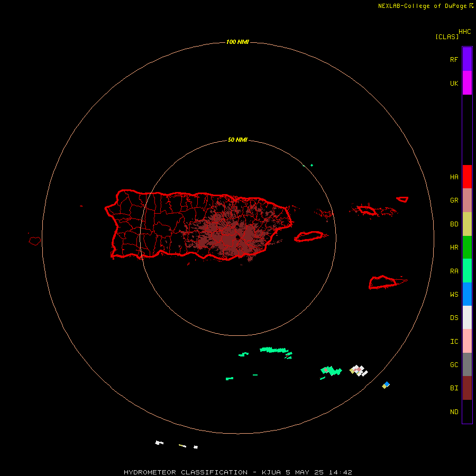Pick the dark red BI legend swatch
This screenshot has height=476, width=476.
click(467, 388)
